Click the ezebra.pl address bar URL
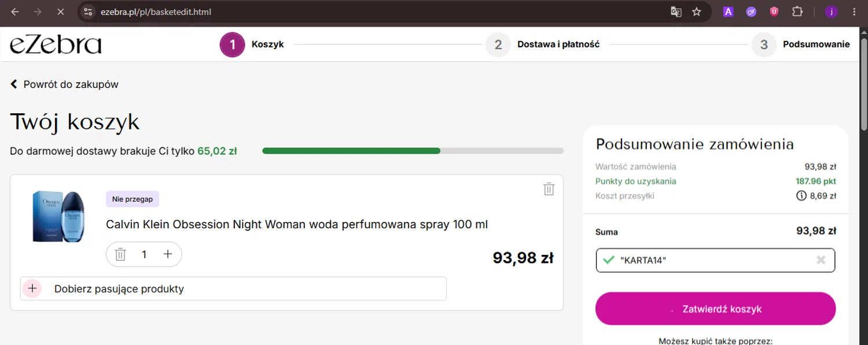This screenshot has height=345, width=868. click(156, 12)
